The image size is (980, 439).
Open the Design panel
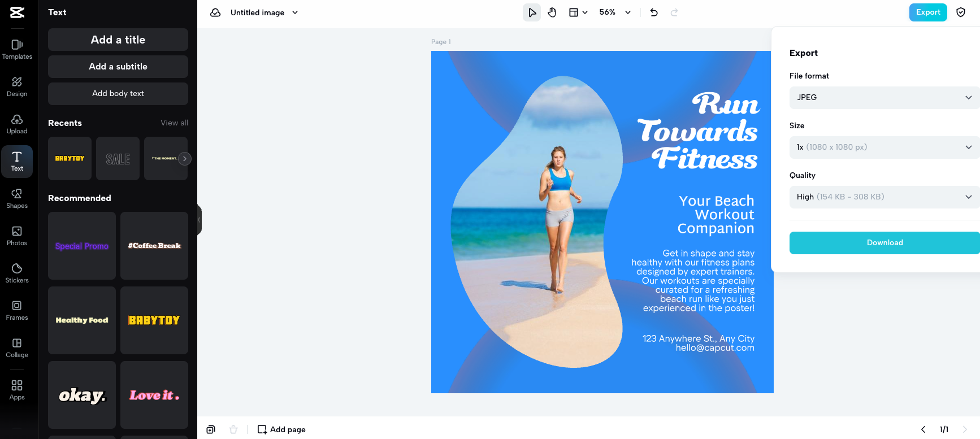17,86
